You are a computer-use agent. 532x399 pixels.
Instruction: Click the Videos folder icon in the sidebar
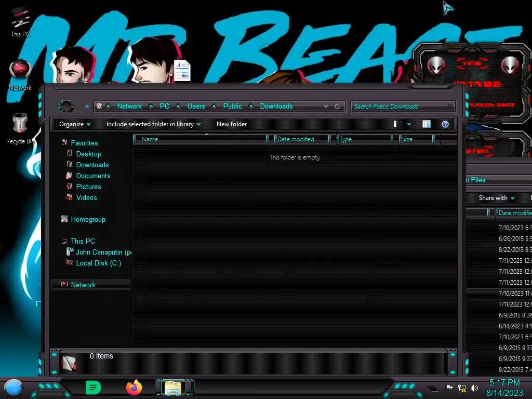pos(70,197)
